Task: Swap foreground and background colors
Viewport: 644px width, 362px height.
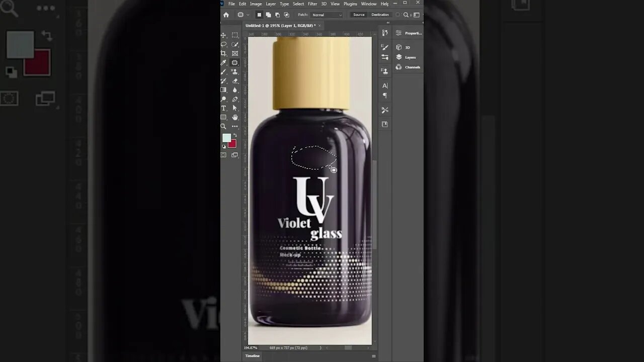Action: coord(234,135)
